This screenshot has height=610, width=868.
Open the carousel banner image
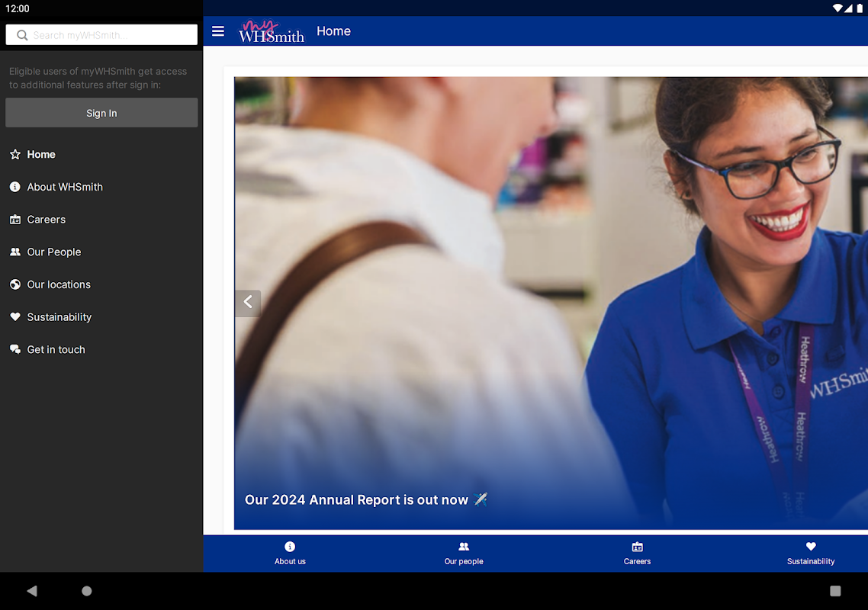coord(551,303)
